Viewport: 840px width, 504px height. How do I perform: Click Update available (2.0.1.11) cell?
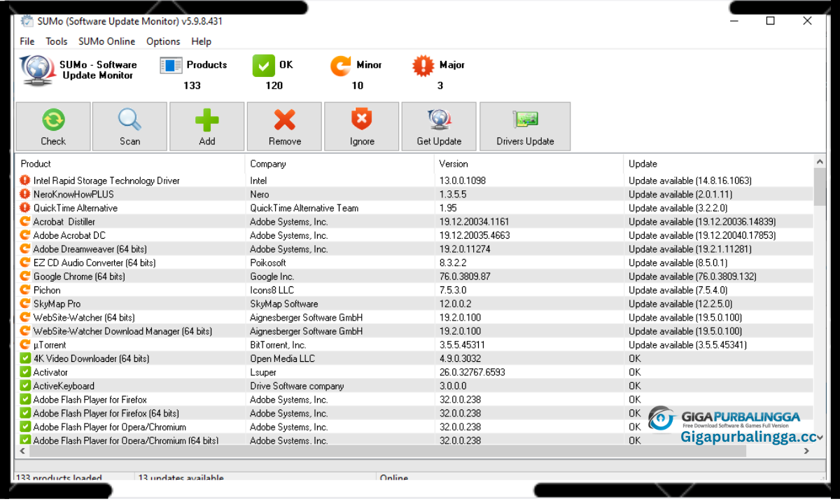pyautogui.click(x=680, y=194)
